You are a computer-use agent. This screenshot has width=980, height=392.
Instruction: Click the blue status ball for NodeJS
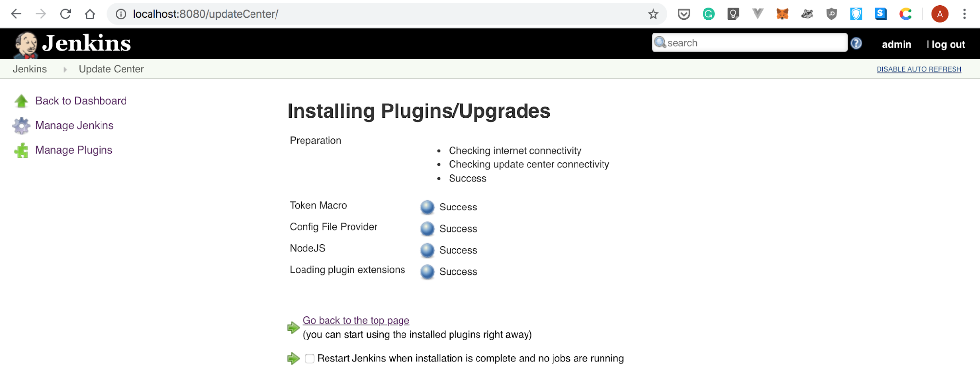(x=427, y=250)
